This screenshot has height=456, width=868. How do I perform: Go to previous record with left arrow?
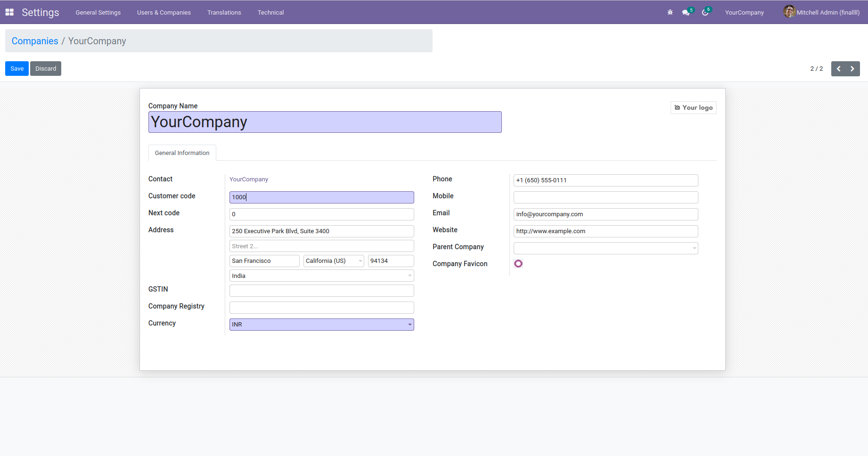pos(838,69)
